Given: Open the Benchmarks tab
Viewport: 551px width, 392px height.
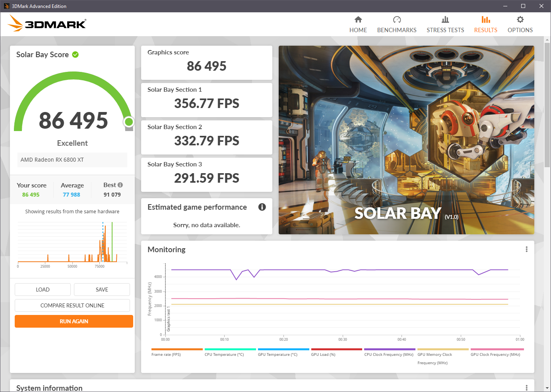Looking at the screenshot, I should tap(397, 25).
